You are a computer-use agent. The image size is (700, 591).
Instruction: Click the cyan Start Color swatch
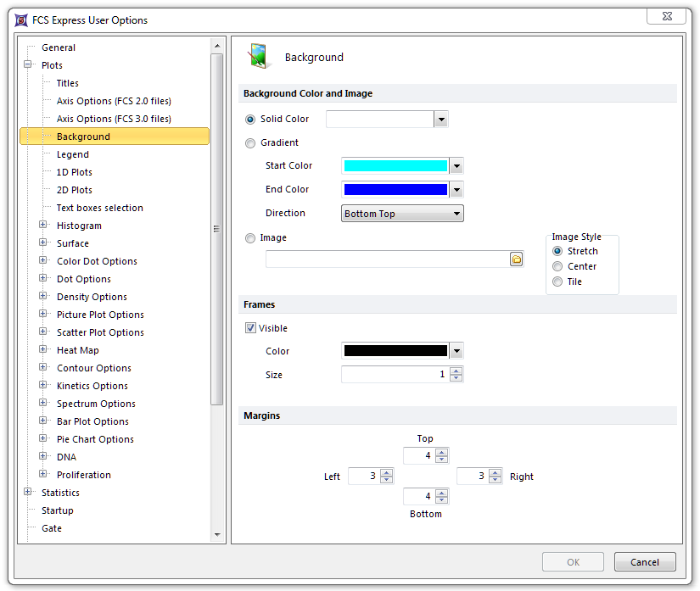click(395, 166)
